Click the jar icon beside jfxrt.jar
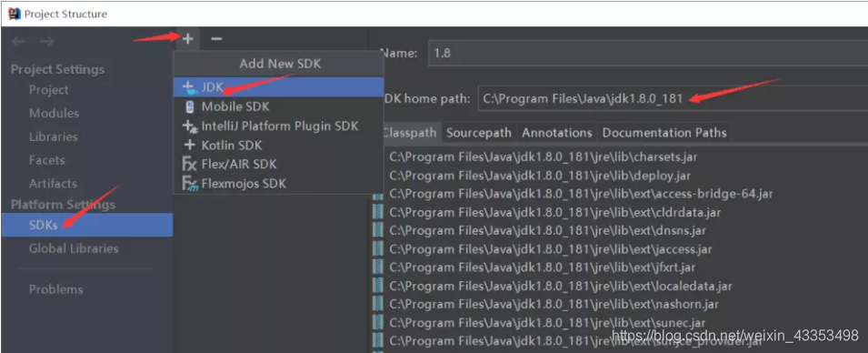Image resolution: width=868 pixels, height=353 pixels. click(377, 267)
